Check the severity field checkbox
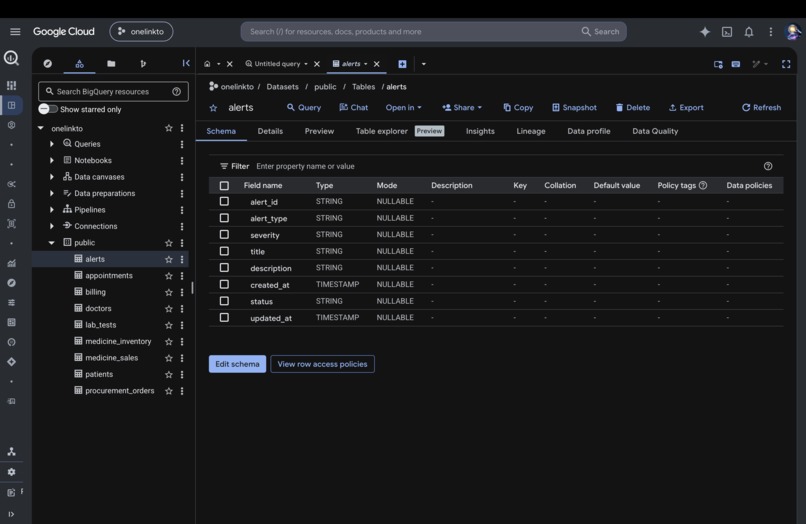806x524 pixels. pos(224,234)
